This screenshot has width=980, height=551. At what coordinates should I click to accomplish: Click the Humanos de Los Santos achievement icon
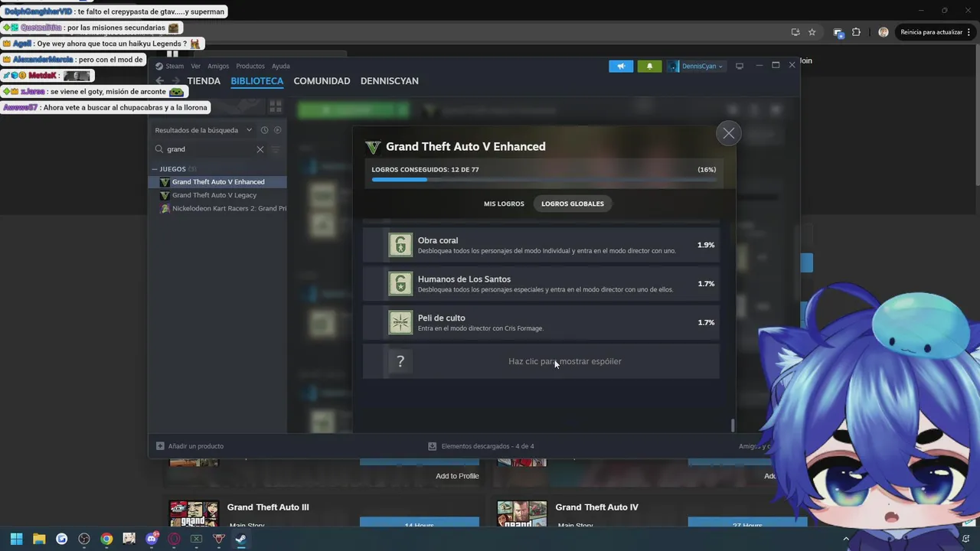point(400,284)
